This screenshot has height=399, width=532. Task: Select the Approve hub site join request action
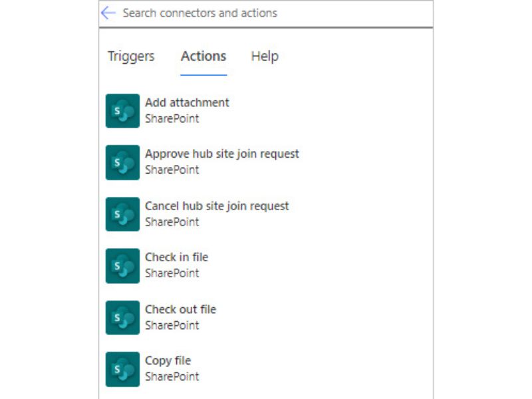[222, 154]
